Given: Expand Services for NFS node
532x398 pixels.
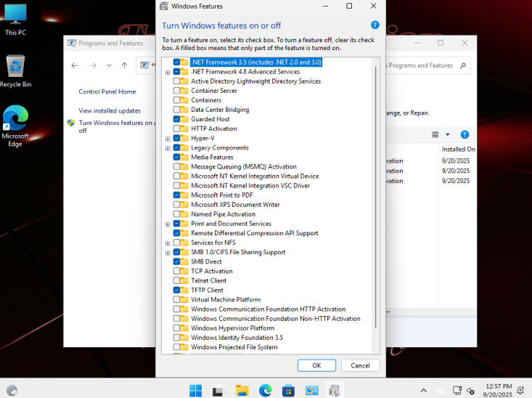Looking at the screenshot, I should (x=168, y=243).
